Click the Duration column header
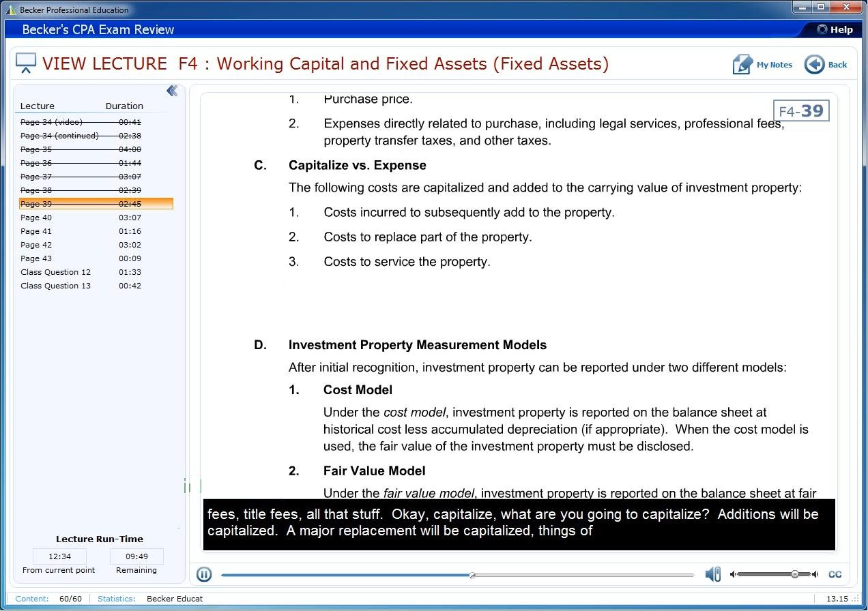The width and height of the screenshot is (868, 611). (124, 106)
